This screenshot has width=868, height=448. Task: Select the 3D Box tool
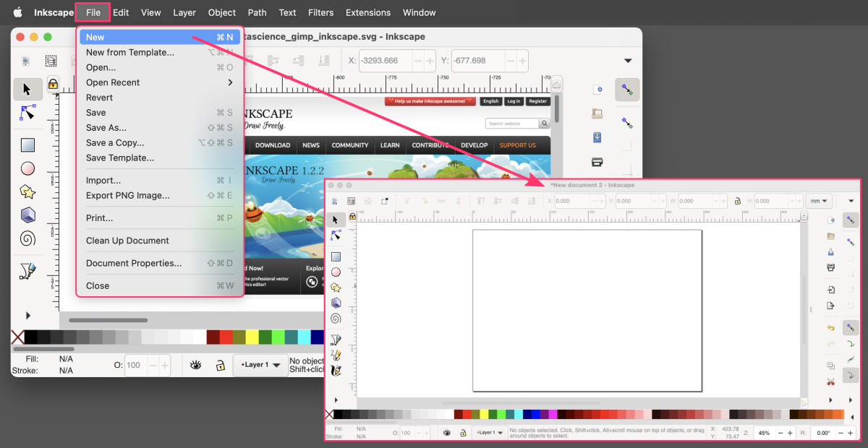(27, 215)
